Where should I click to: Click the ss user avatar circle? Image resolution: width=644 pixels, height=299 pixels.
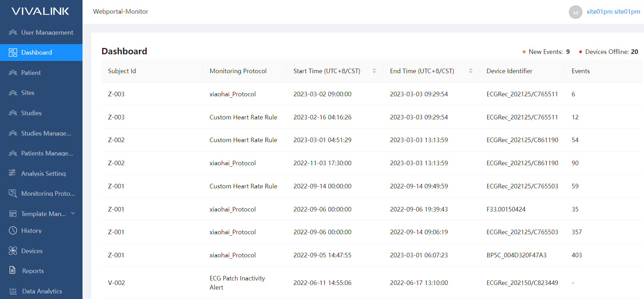(x=575, y=12)
